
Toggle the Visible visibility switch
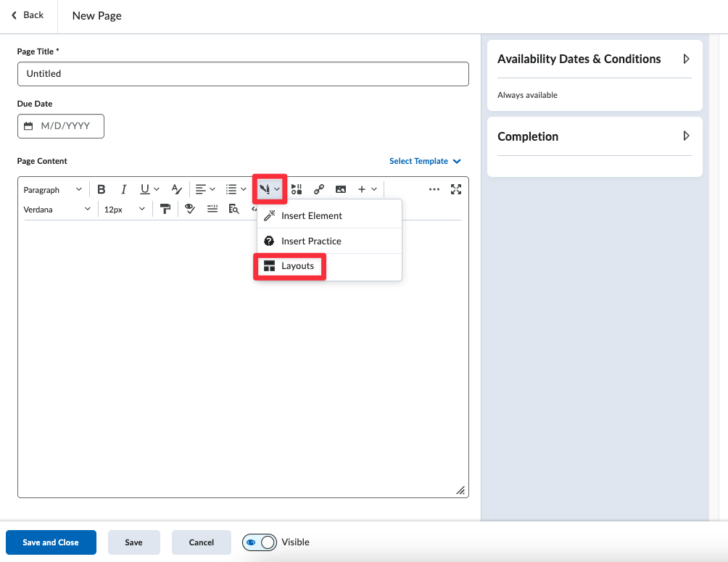click(260, 542)
